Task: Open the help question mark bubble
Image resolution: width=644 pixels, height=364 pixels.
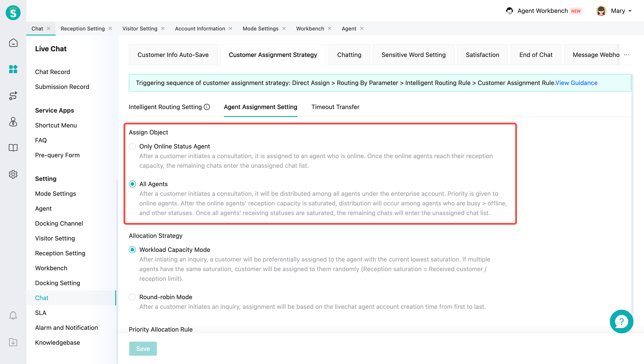Action: click(621, 322)
